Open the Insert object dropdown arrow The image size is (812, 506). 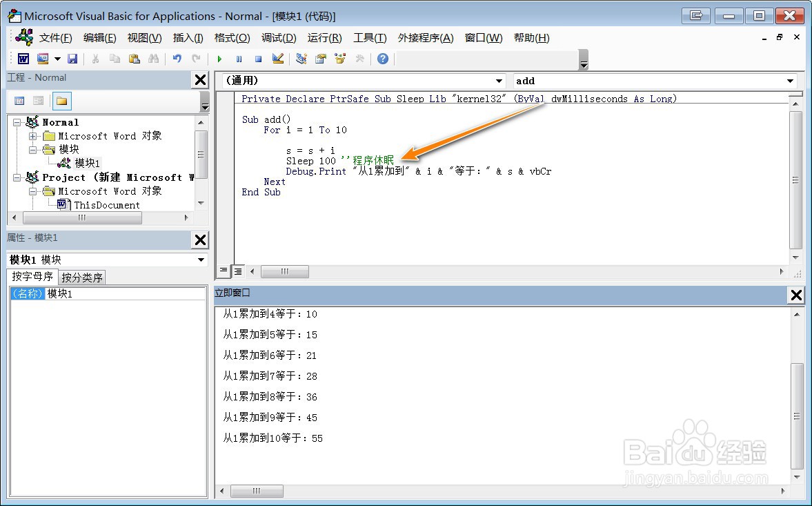pyautogui.click(x=57, y=59)
